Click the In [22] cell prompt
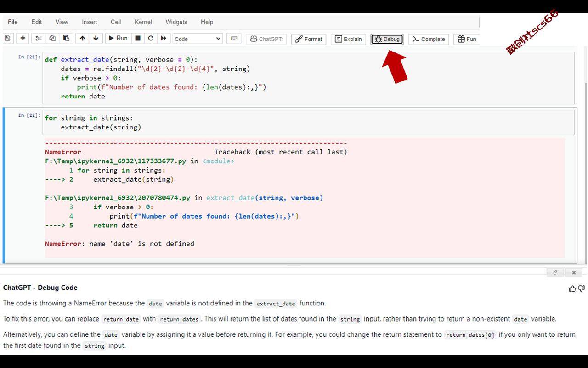The width and height of the screenshot is (588, 368). click(29, 115)
